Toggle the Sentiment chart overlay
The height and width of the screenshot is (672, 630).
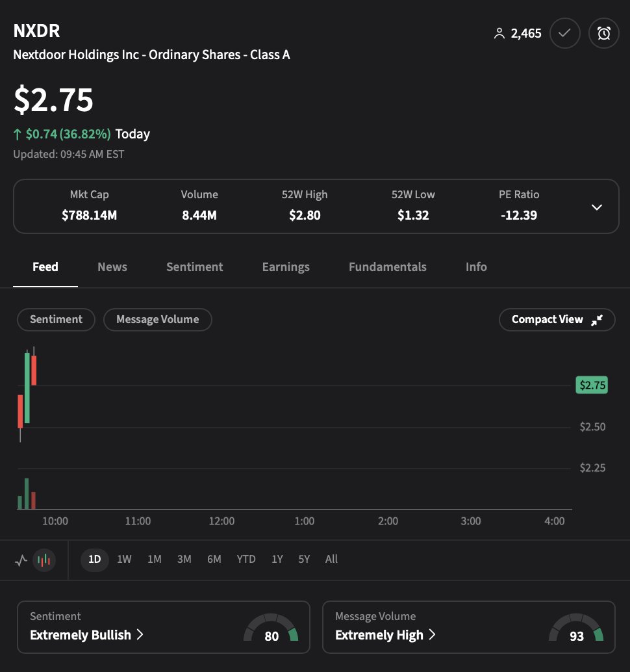[56, 319]
